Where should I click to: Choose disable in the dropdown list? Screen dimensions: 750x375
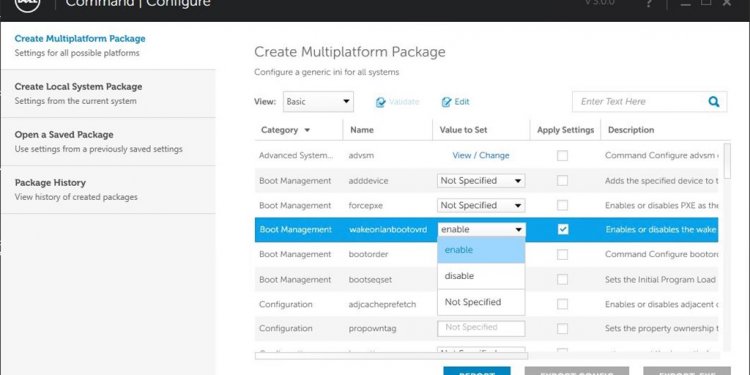pyautogui.click(x=481, y=276)
